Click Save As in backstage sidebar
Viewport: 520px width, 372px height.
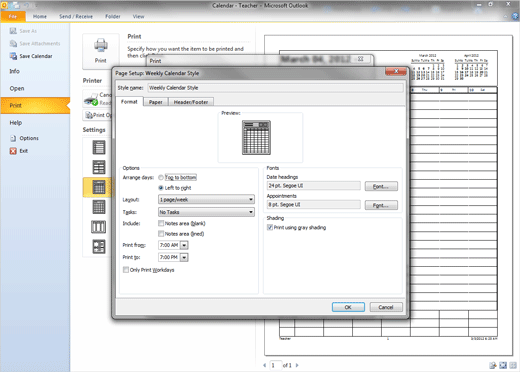pos(23,31)
